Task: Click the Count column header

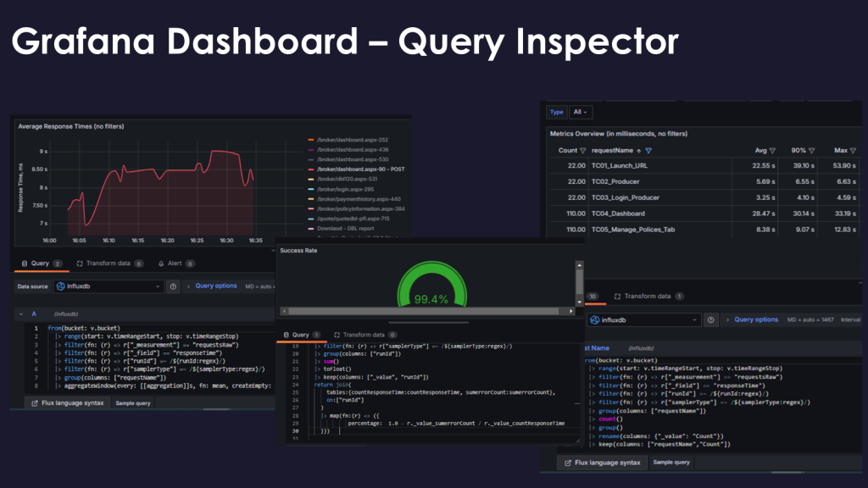Action: point(567,151)
